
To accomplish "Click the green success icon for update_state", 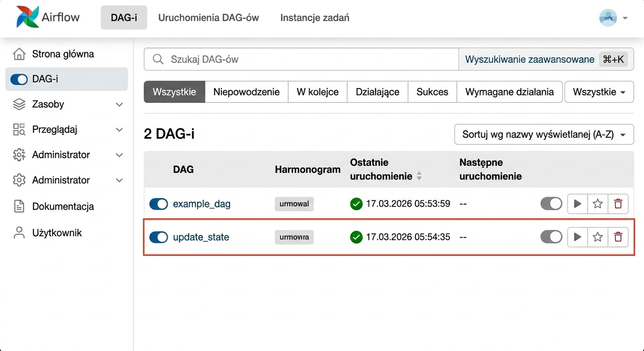I will [356, 237].
